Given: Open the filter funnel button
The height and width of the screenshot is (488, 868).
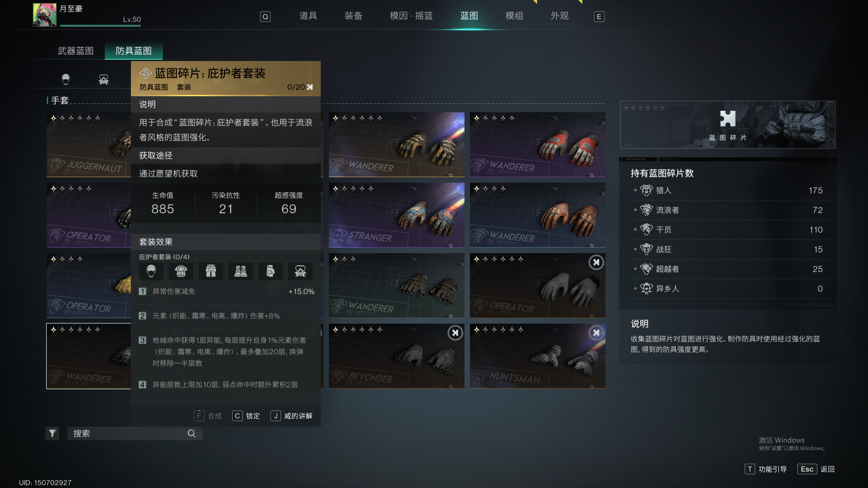Looking at the screenshot, I should tap(52, 433).
